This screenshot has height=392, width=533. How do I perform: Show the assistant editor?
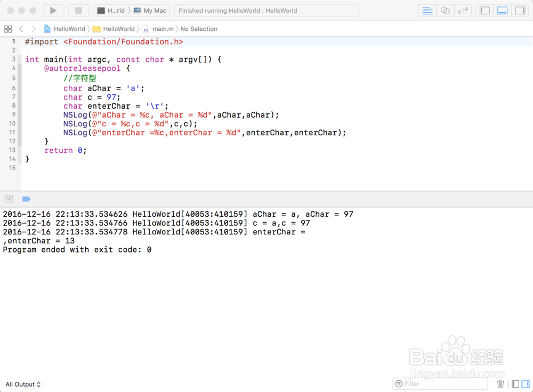coord(445,11)
